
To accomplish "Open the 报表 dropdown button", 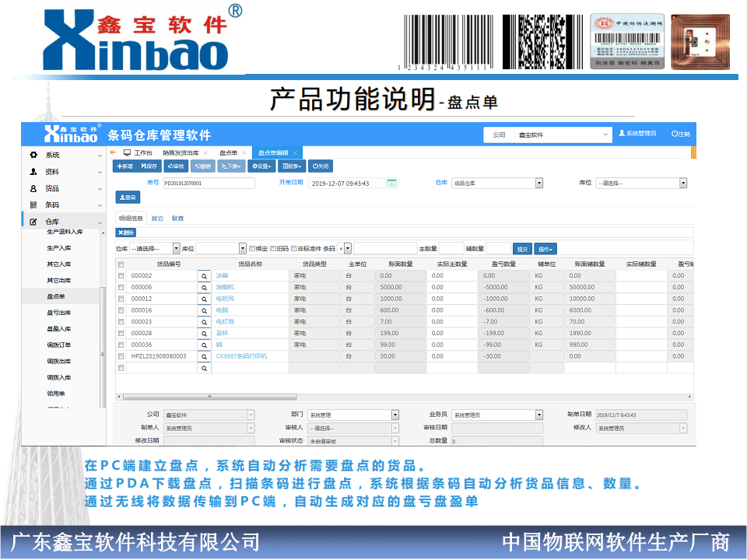I will coord(292,166).
